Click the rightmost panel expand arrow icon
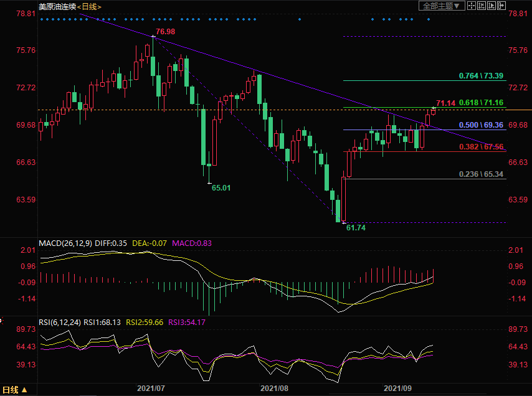Screen dimensions: 532x396 (500, 6)
